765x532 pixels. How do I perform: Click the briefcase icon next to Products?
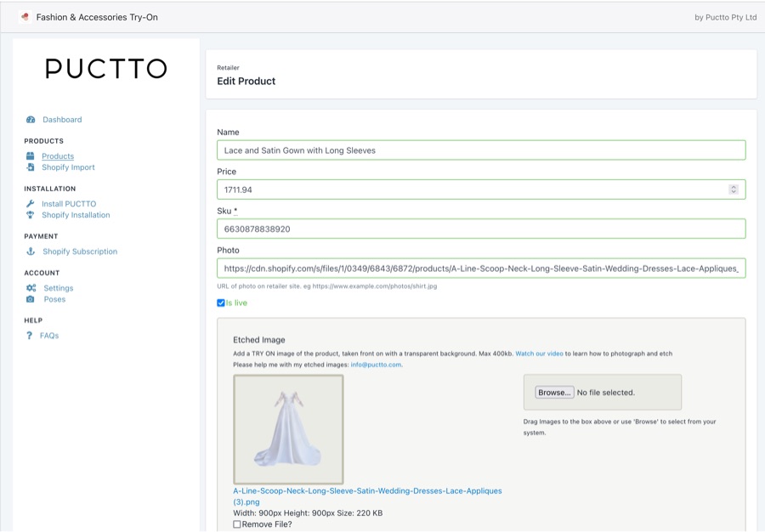31,156
